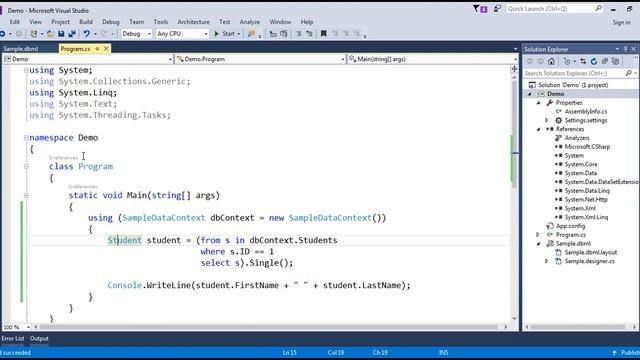Click the Solution Explorer search magnifier icon

(629, 73)
